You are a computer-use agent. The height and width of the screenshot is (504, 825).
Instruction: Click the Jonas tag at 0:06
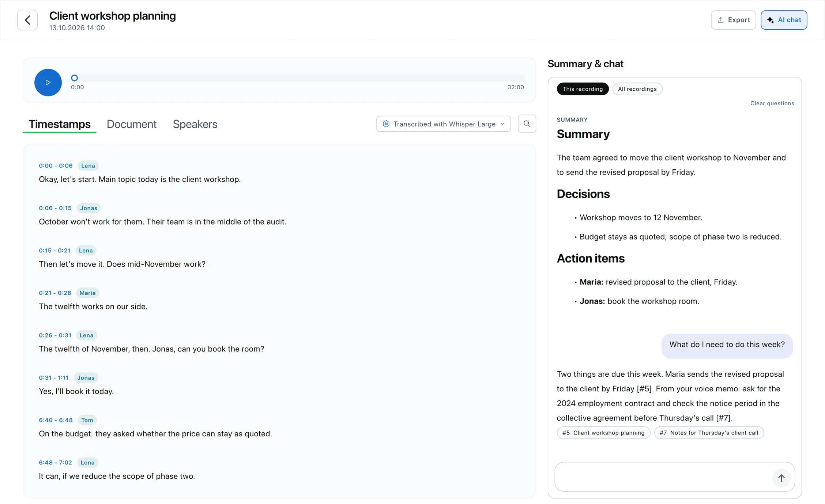click(x=89, y=208)
